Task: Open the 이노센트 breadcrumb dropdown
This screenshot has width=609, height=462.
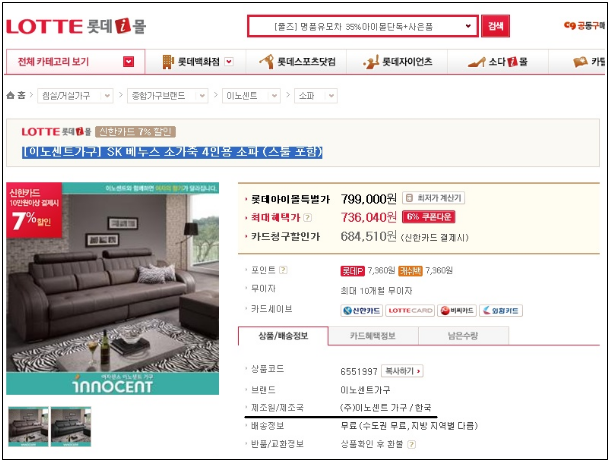Action: 251,96
